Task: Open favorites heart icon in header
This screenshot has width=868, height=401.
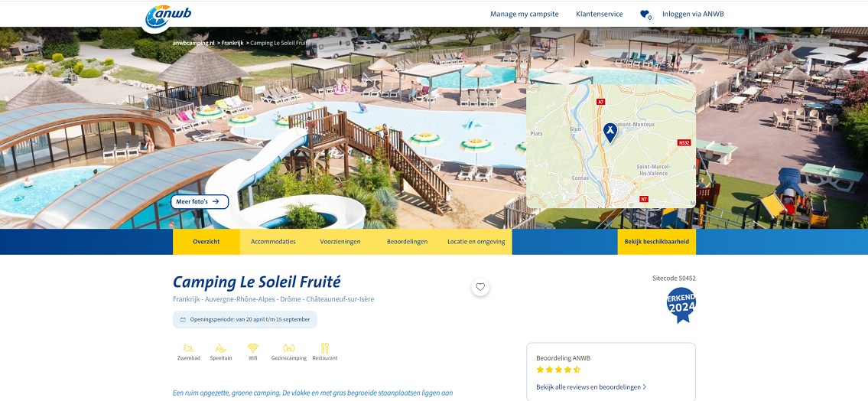Action: click(x=645, y=15)
